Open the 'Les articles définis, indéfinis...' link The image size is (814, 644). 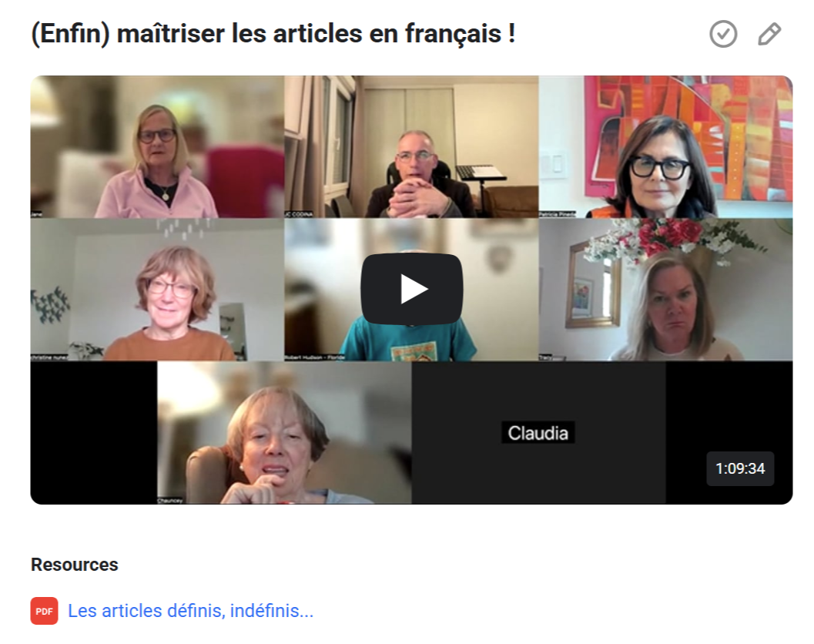tap(190, 611)
